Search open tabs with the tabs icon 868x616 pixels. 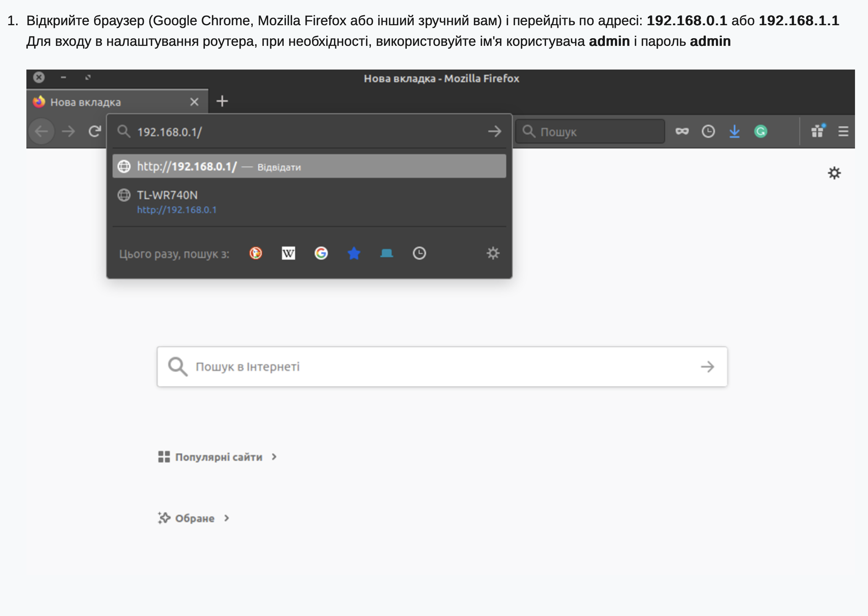(x=387, y=253)
